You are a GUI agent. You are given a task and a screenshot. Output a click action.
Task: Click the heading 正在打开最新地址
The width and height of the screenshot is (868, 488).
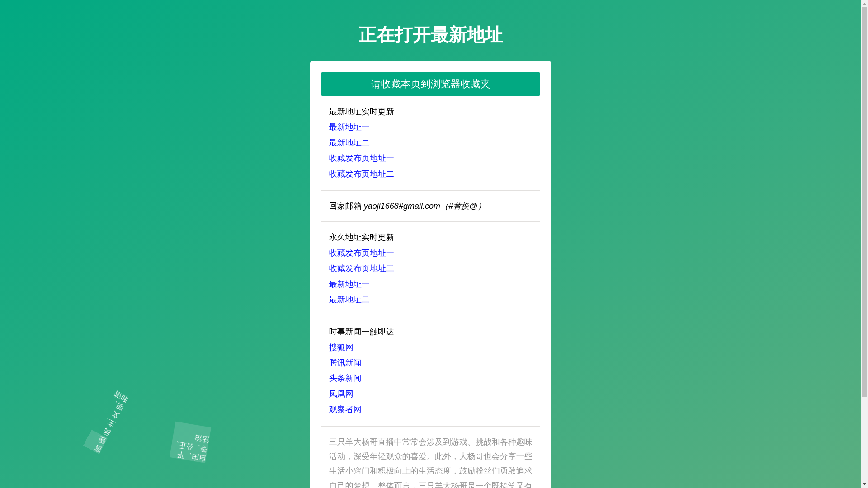[430, 35]
